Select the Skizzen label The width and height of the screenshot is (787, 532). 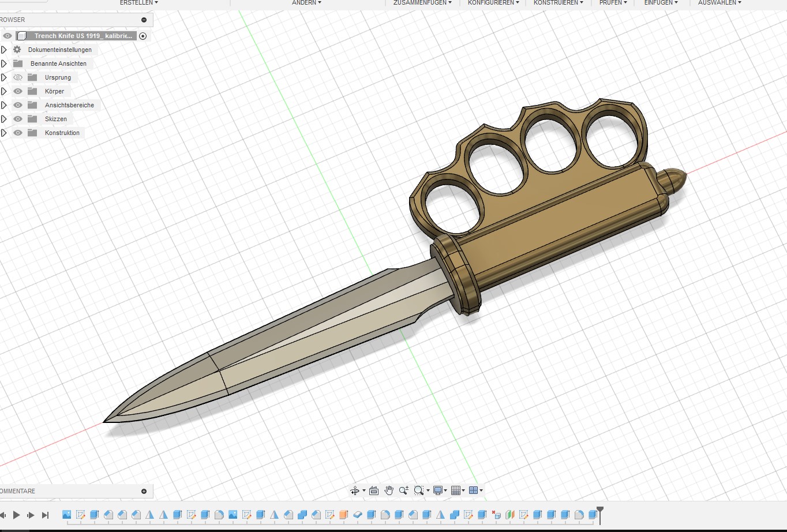pyautogui.click(x=56, y=119)
